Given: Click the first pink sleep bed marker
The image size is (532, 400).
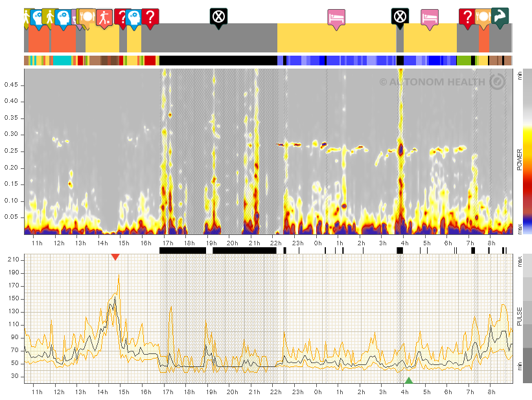Looking at the screenshot, I should pyautogui.click(x=336, y=17).
